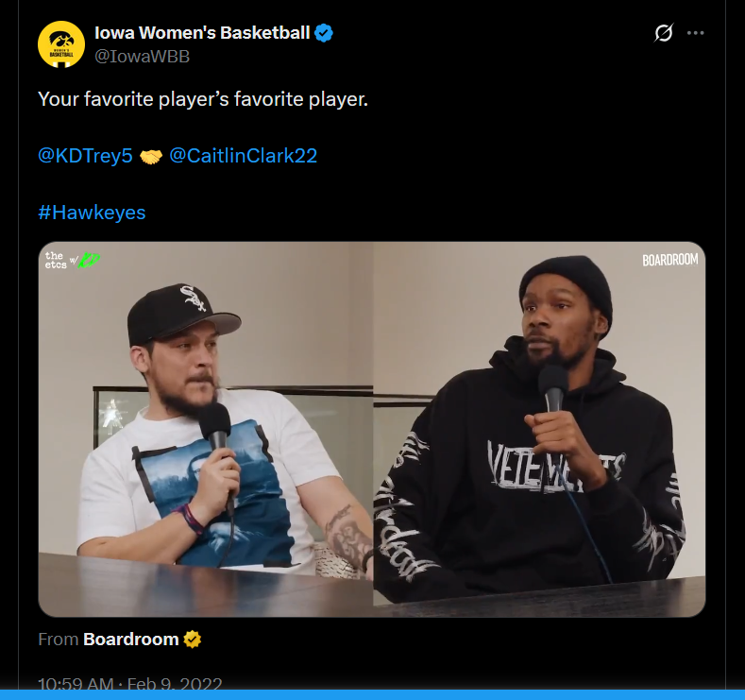Viewport: 745px width, 700px height.
Task: Play the embedded Boardroom video
Action: (x=371, y=429)
